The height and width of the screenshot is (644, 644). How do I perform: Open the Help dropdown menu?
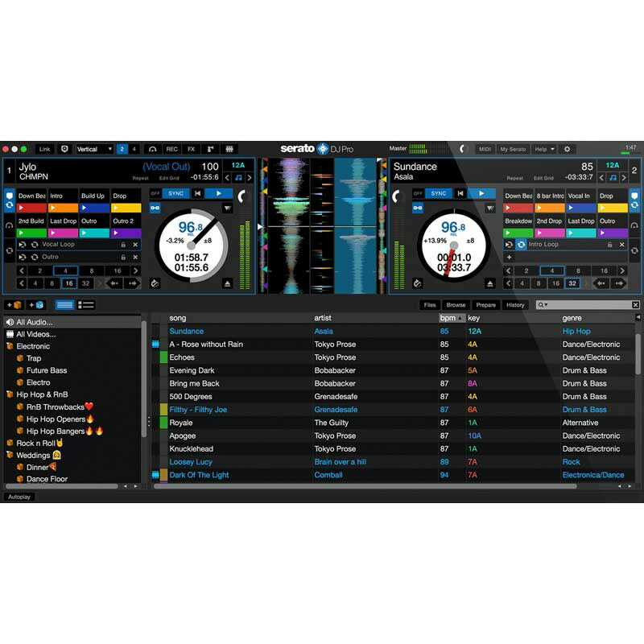(545, 149)
